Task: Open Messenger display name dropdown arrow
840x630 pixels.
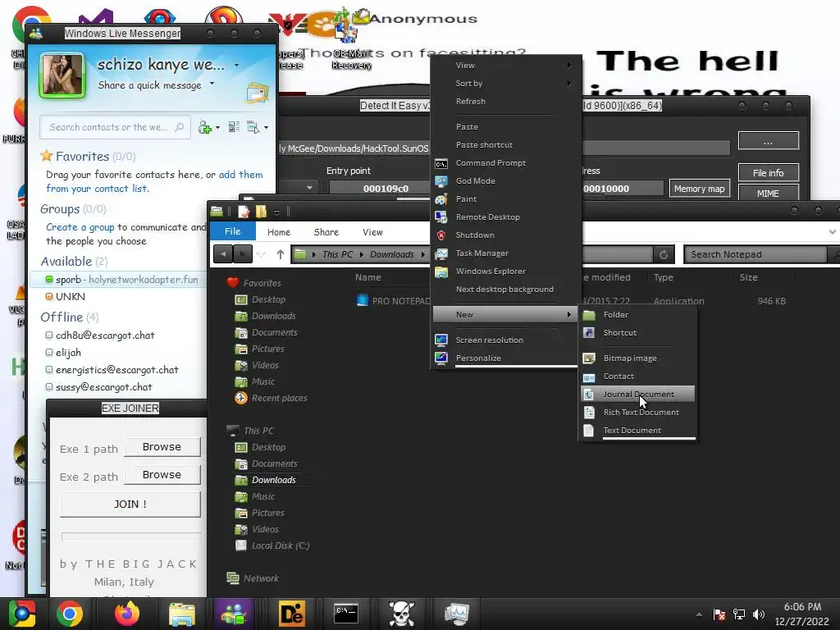Action: [237, 66]
